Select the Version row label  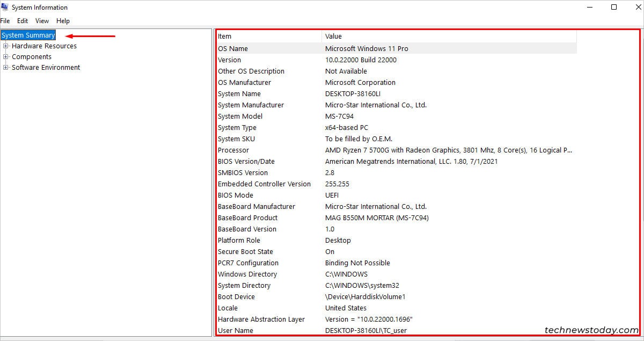229,60
